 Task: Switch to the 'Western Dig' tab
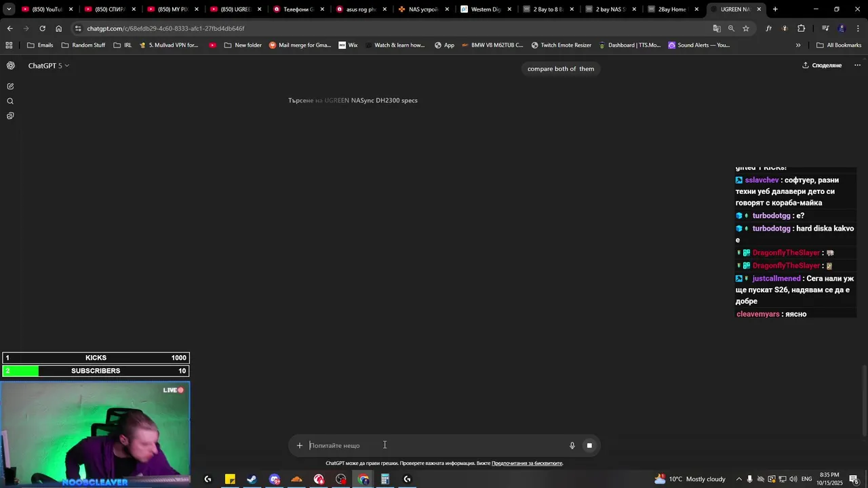[486, 9]
